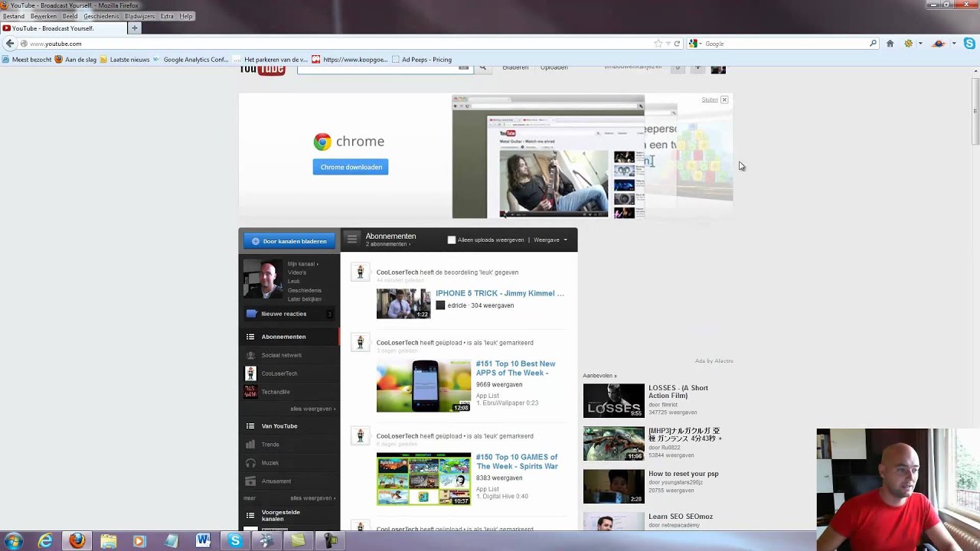Open '#151 Top 10 Best New APPS' link
This screenshot has width=980, height=551.
tap(515, 368)
